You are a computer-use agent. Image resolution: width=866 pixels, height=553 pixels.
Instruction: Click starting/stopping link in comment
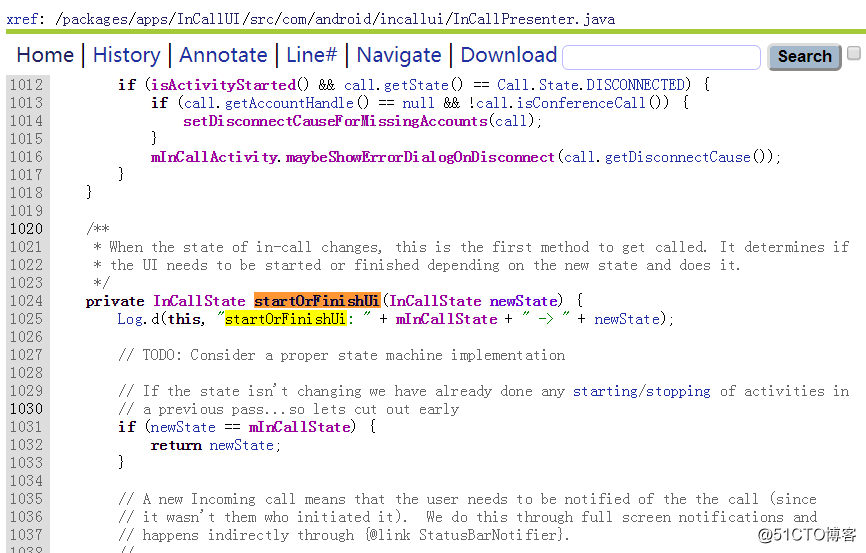click(x=641, y=391)
